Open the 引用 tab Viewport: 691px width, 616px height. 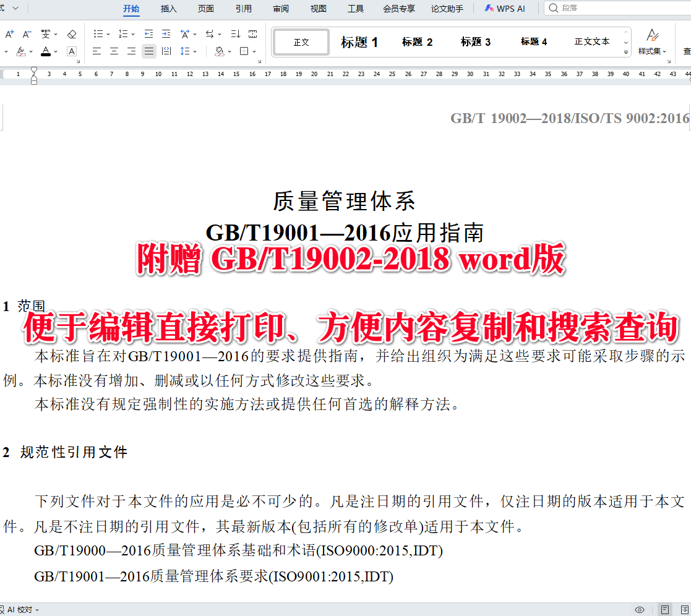pyautogui.click(x=244, y=9)
